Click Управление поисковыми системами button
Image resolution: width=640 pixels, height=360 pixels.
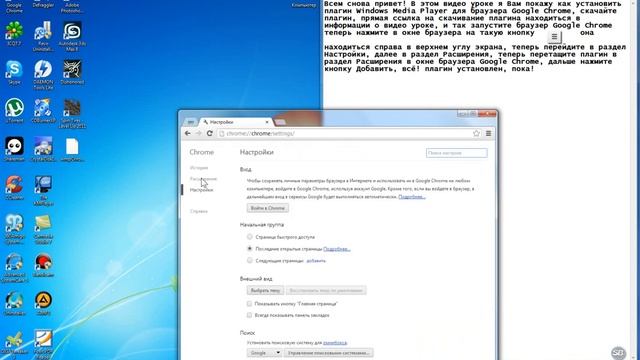[x=328, y=353]
